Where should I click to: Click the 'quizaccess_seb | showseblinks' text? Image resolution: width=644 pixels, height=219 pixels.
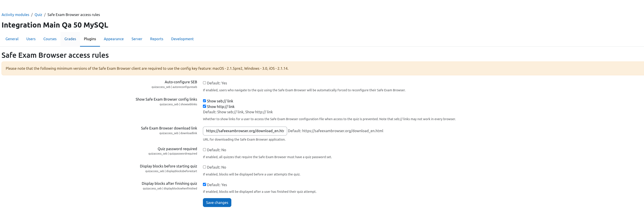(178, 104)
